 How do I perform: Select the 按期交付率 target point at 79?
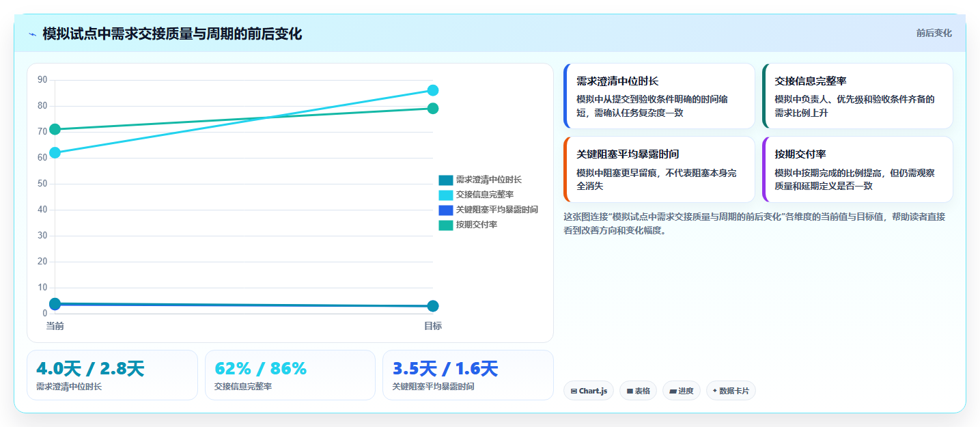[x=433, y=109]
